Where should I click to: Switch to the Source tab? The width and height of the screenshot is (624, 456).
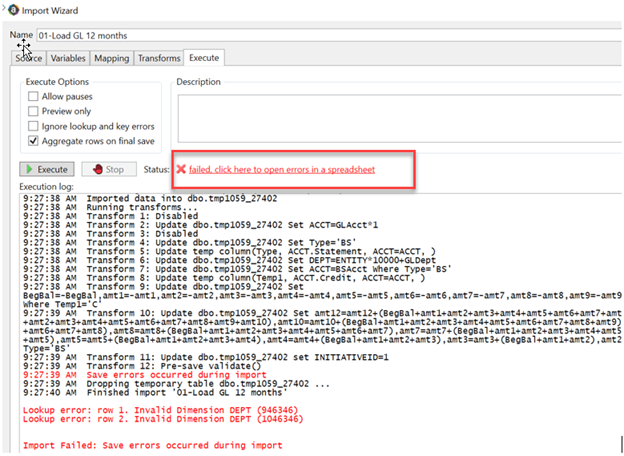point(28,58)
